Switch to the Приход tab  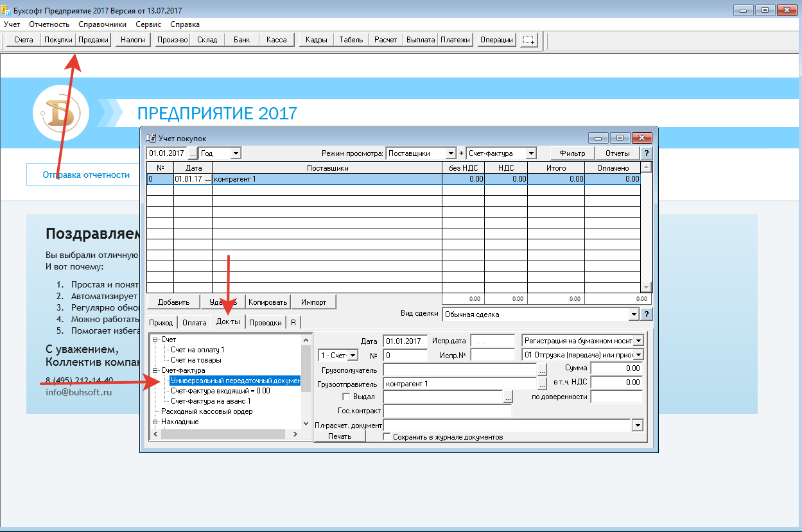coord(161,323)
